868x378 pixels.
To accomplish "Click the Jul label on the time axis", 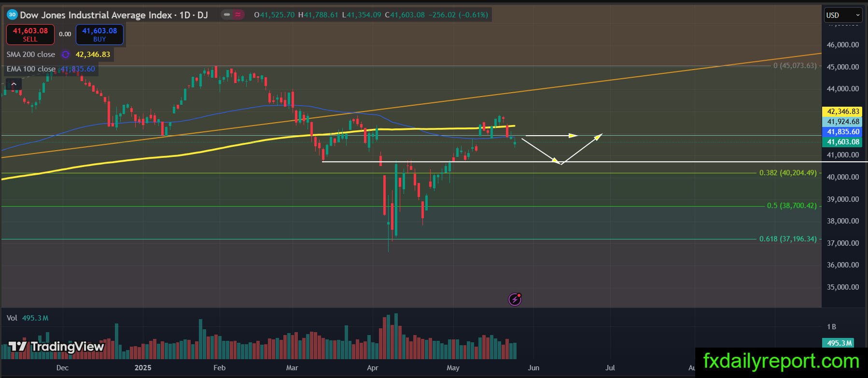I will pos(610,368).
